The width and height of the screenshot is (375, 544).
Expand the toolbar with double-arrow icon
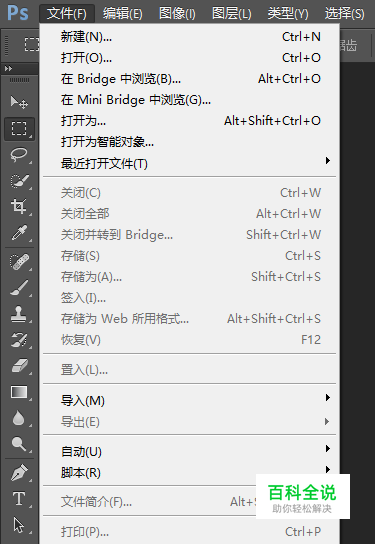(x=8, y=69)
